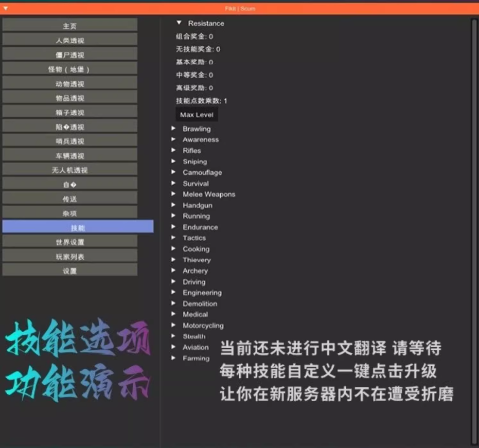Expand the Engineering skill item

pyautogui.click(x=174, y=293)
